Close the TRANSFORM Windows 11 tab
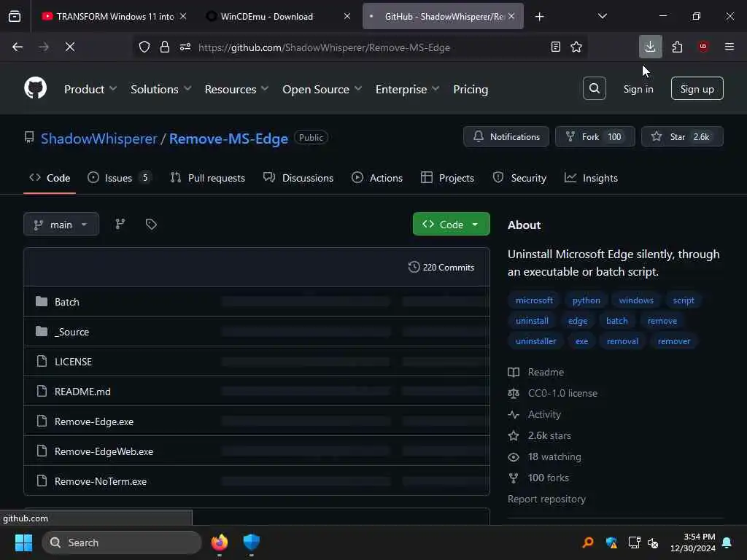Viewport: 747px width, 560px height. (x=183, y=16)
